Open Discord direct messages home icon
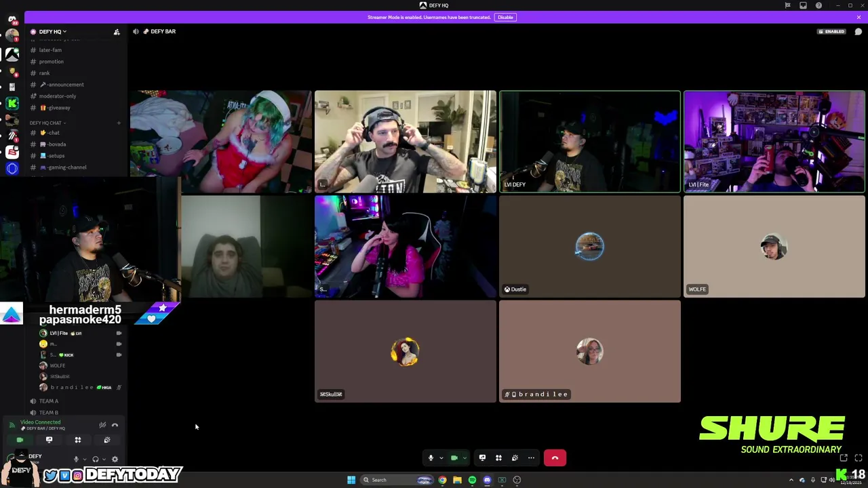The width and height of the screenshot is (868, 488). (12, 19)
